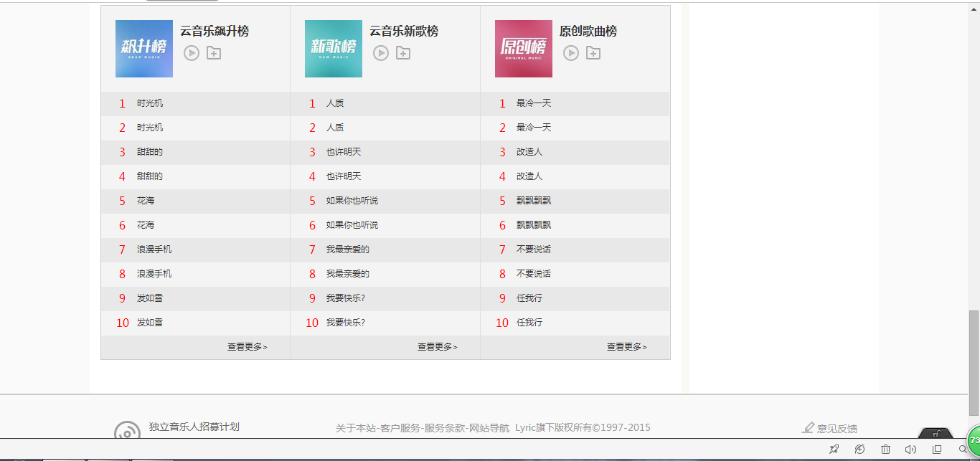Click 查看更多 under the 飙升榜 list
The width and height of the screenshot is (980, 461).
pos(247,347)
